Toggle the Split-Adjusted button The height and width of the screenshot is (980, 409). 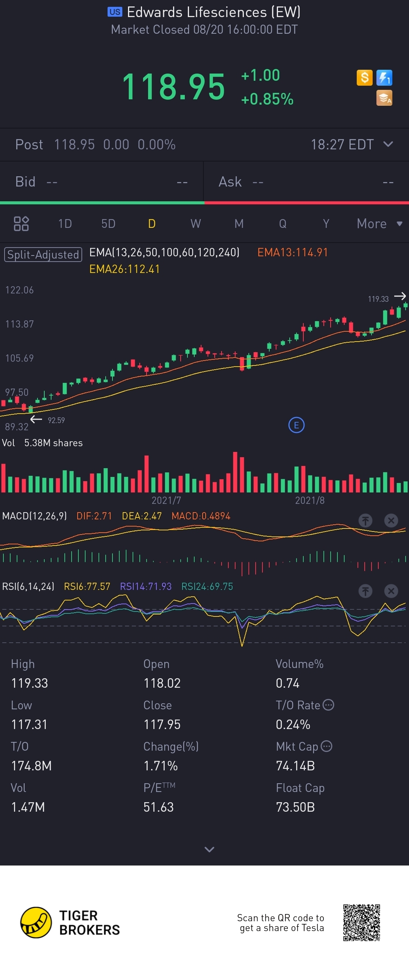[x=43, y=254]
